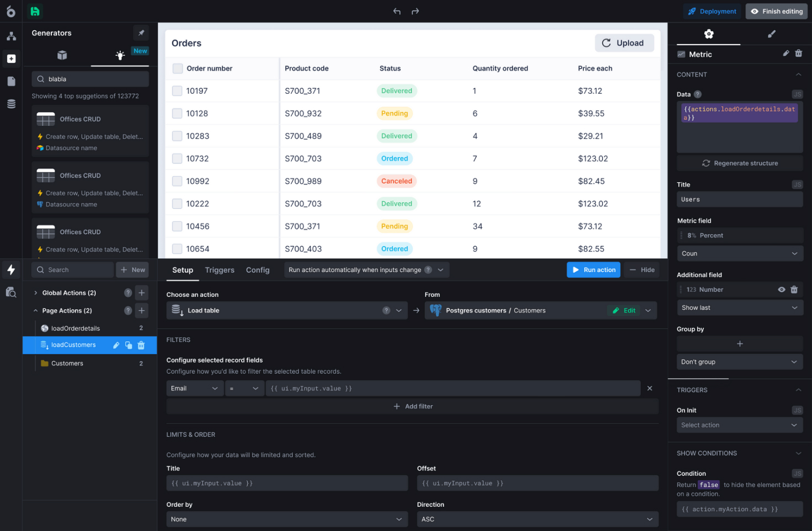Open the Config tab

coord(258,270)
